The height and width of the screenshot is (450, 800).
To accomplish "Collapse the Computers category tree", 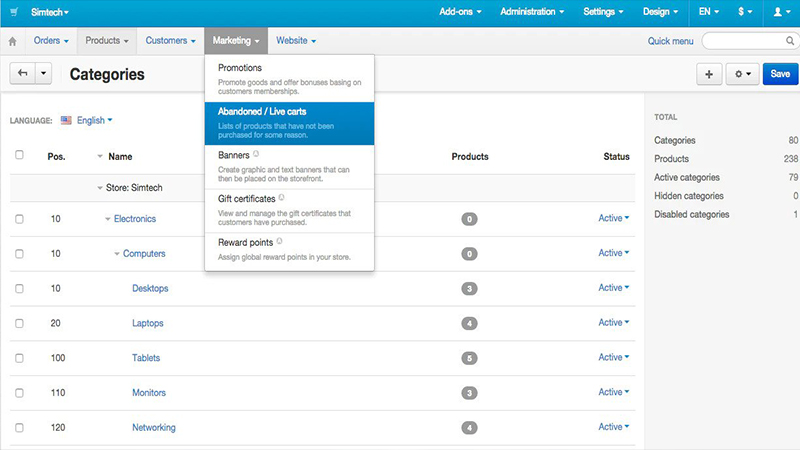I will pyautogui.click(x=117, y=254).
